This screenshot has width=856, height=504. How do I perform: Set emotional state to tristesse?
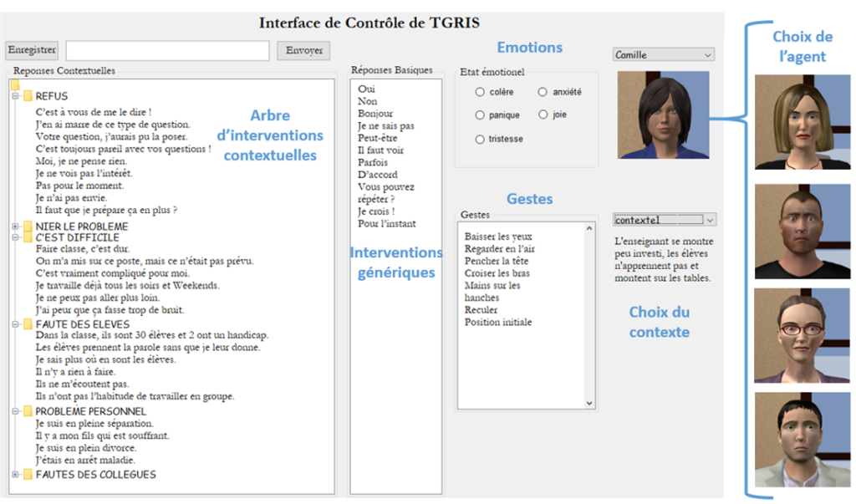coord(480,140)
